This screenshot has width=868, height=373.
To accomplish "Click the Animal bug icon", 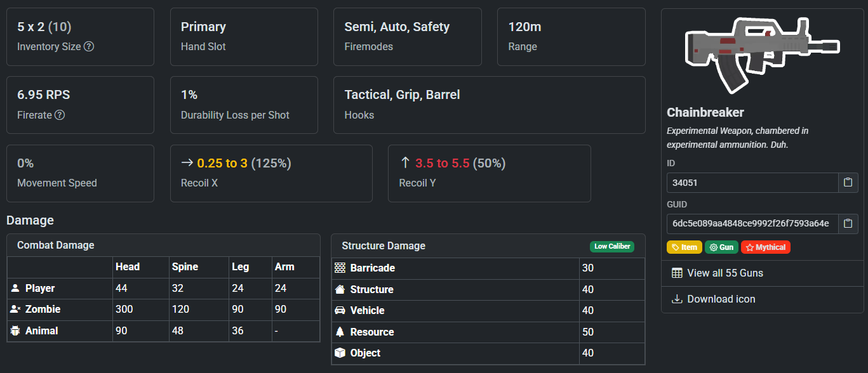I will point(16,330).
